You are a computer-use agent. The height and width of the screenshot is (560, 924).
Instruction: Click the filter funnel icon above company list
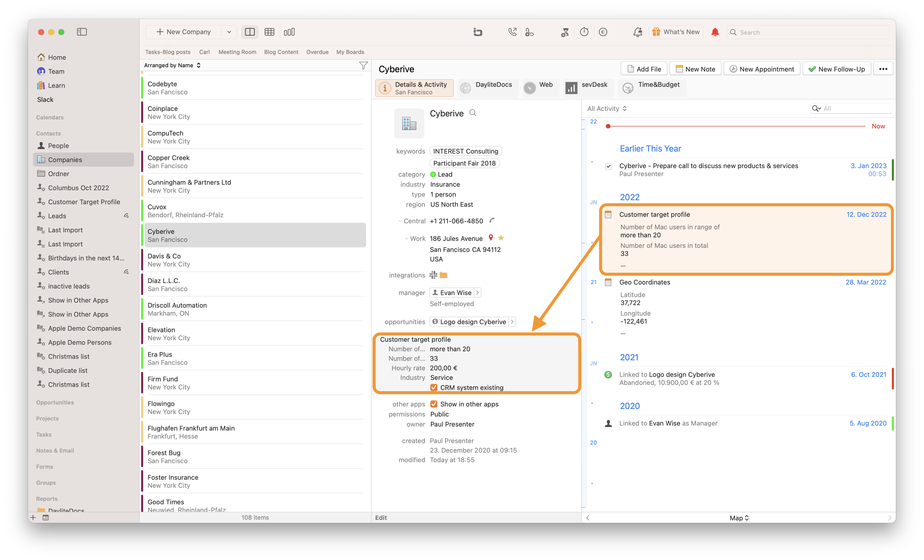tap(363, 65)
